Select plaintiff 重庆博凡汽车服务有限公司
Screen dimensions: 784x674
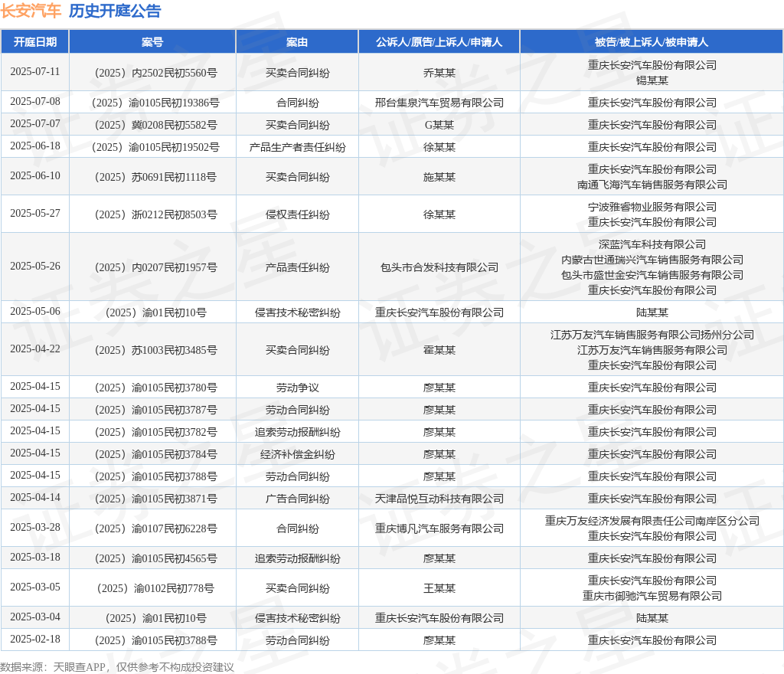439,528
